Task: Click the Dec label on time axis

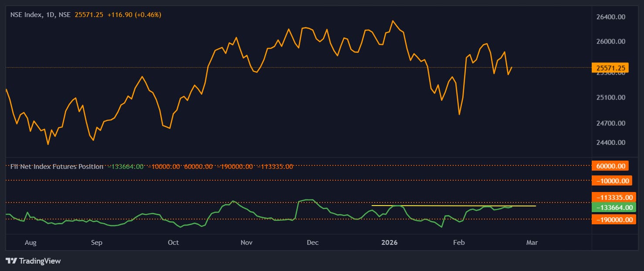Action: (x=312, y=243)
